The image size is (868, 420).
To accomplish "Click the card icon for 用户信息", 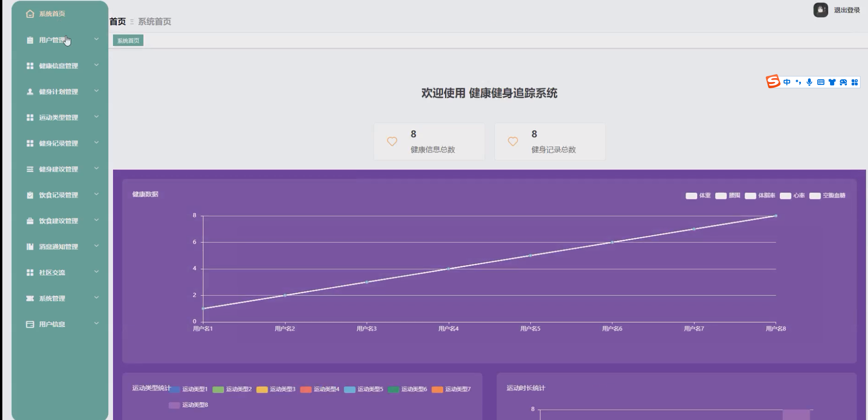I will [x=30, y=324].
